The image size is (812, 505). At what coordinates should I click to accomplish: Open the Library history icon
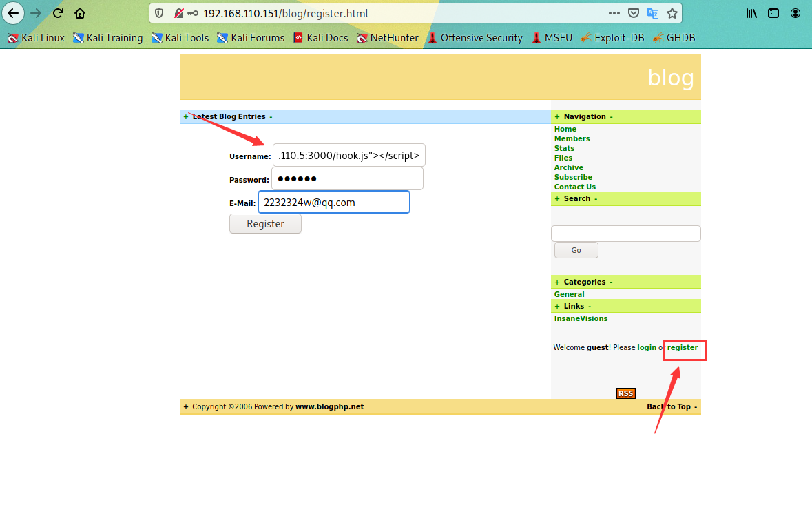point(751,14)
